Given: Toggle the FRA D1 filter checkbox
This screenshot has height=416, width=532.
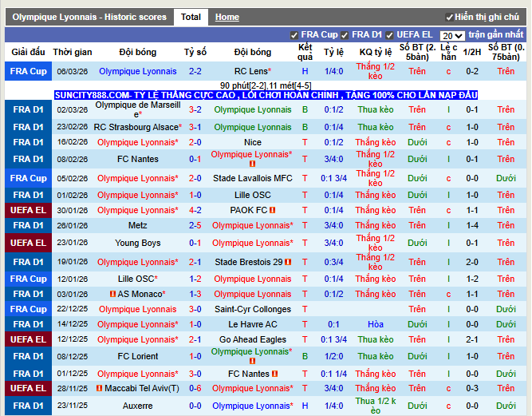Looking at the screenshot, I should 345,35.
